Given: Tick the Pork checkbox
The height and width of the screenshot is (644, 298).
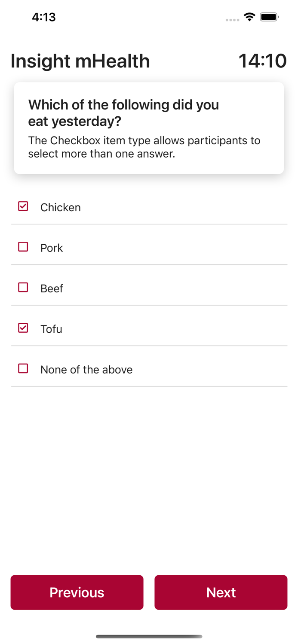Looking at the screenshot, I should tap(23, 247).
